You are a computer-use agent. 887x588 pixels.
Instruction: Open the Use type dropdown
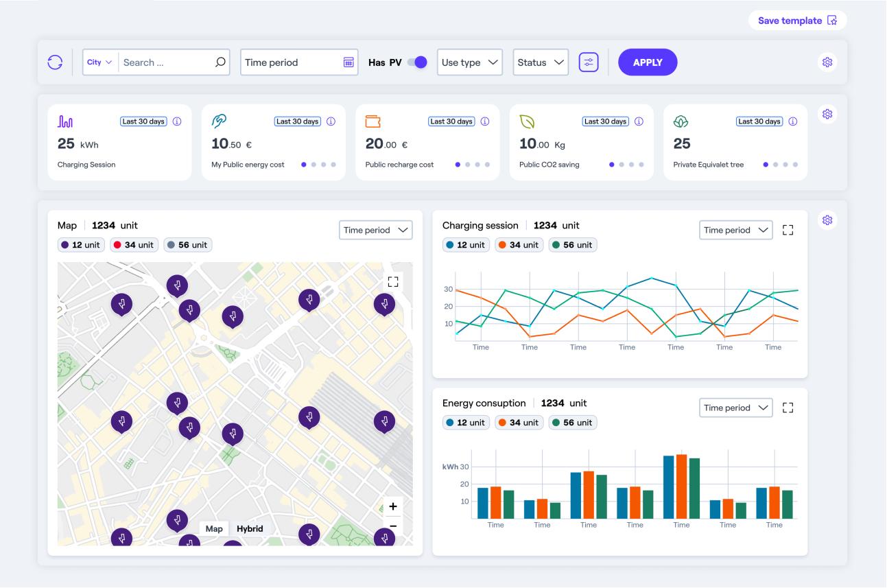470,62
